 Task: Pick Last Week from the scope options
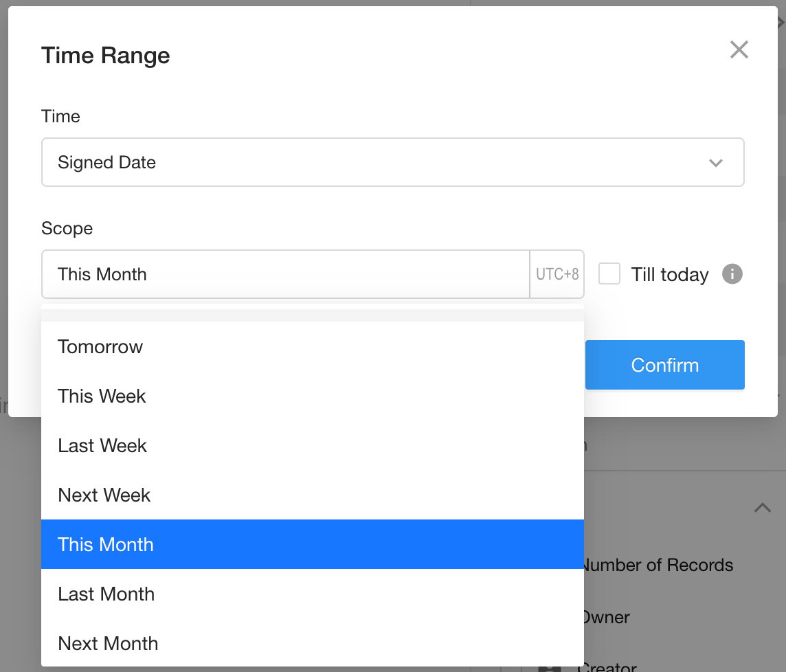(102, 445)
